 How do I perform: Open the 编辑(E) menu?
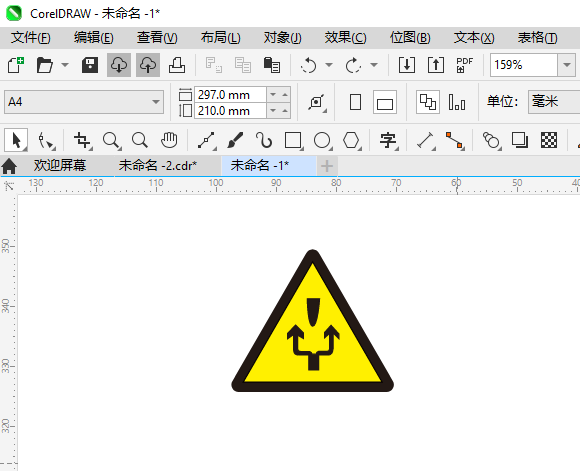tap(94, 38)
